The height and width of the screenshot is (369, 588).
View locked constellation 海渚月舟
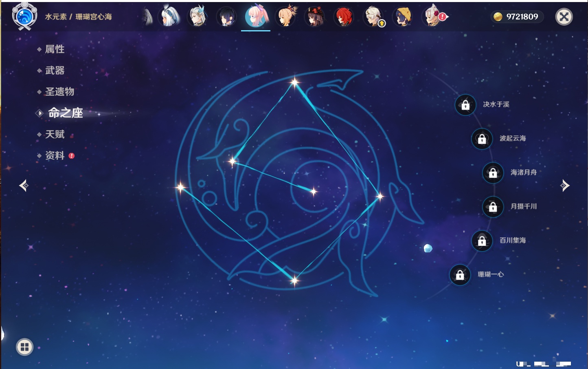[x=493, y=172]
